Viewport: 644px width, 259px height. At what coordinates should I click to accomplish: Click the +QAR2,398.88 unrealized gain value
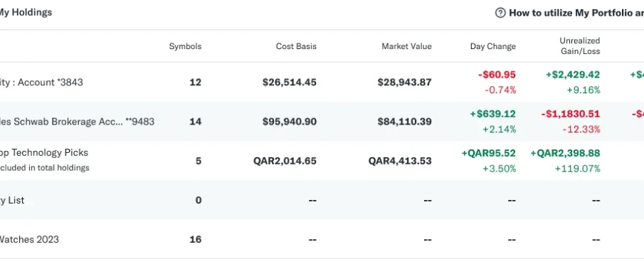(565, 153)
